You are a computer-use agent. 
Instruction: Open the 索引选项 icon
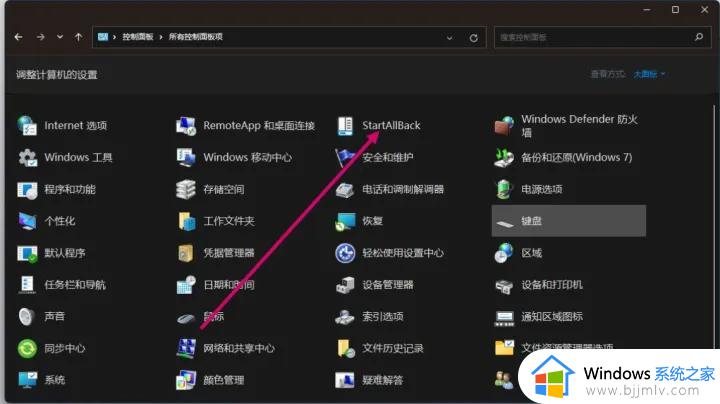(345, 316)
